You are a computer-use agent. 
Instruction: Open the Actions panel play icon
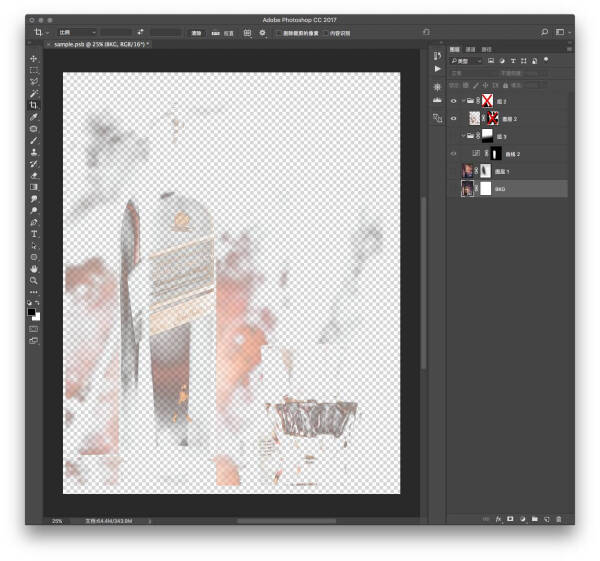[437, 69]
